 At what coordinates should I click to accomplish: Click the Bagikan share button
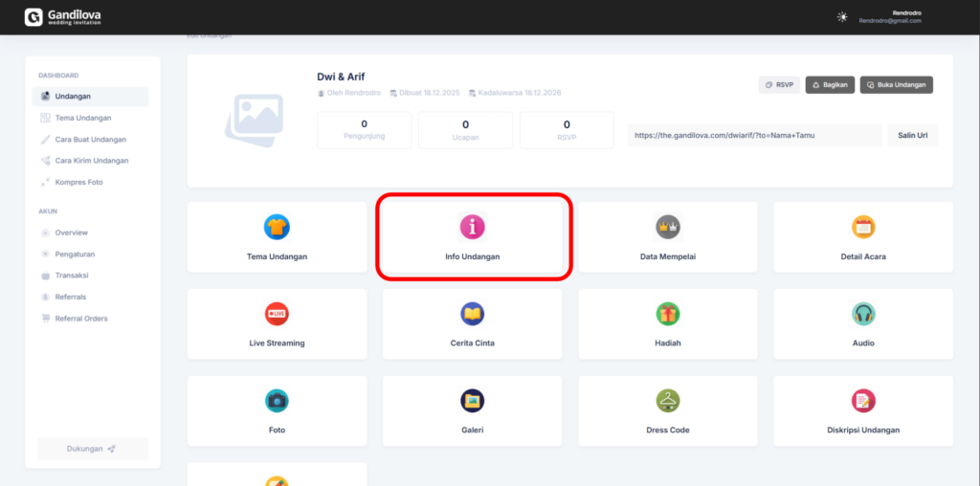[830, 85]
